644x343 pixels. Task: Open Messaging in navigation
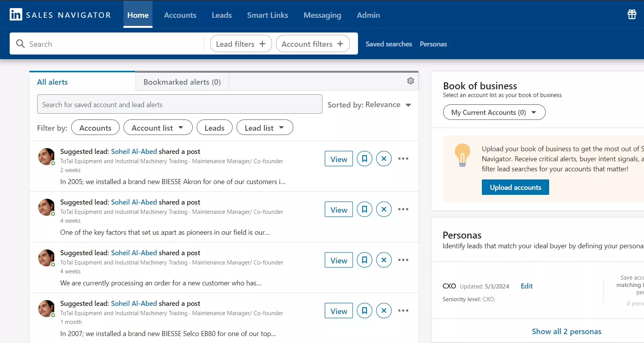[322, 15]
